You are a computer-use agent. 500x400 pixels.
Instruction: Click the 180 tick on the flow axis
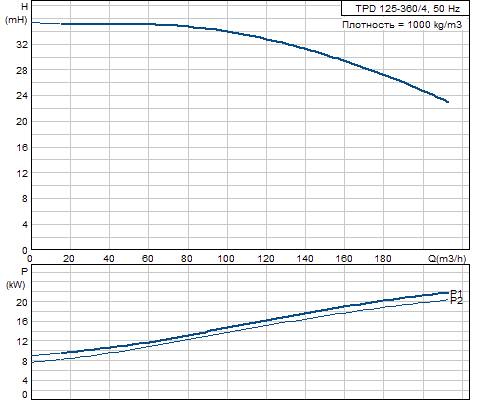pos(383,259)
